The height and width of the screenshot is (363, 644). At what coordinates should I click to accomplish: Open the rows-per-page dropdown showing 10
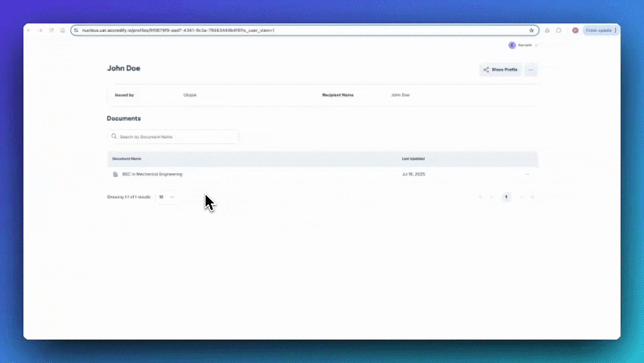click(167, 197)
